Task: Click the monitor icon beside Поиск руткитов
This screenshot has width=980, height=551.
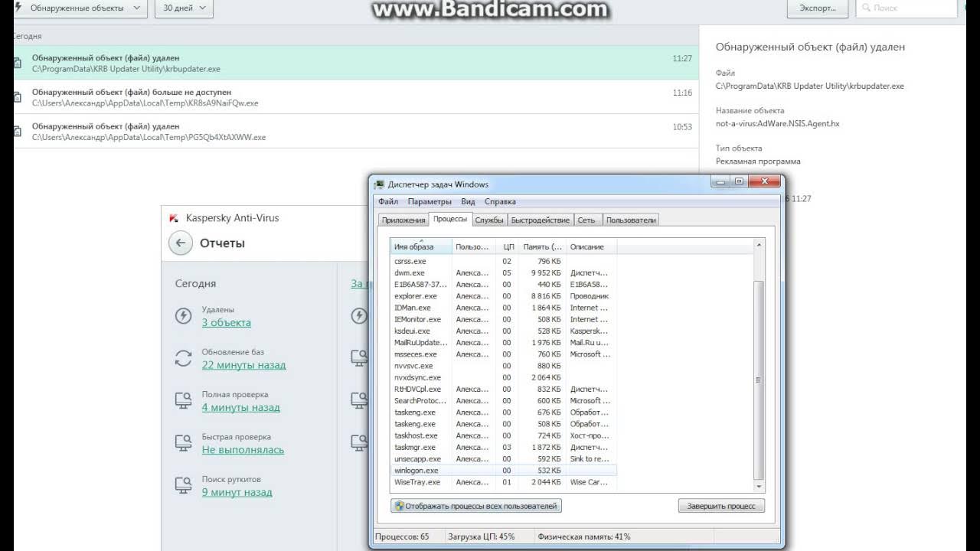Action: tap(183, 484)
